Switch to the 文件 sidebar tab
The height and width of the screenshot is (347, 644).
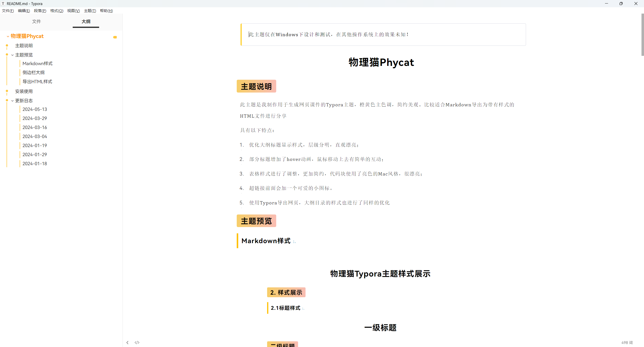[x=36, y=21]
